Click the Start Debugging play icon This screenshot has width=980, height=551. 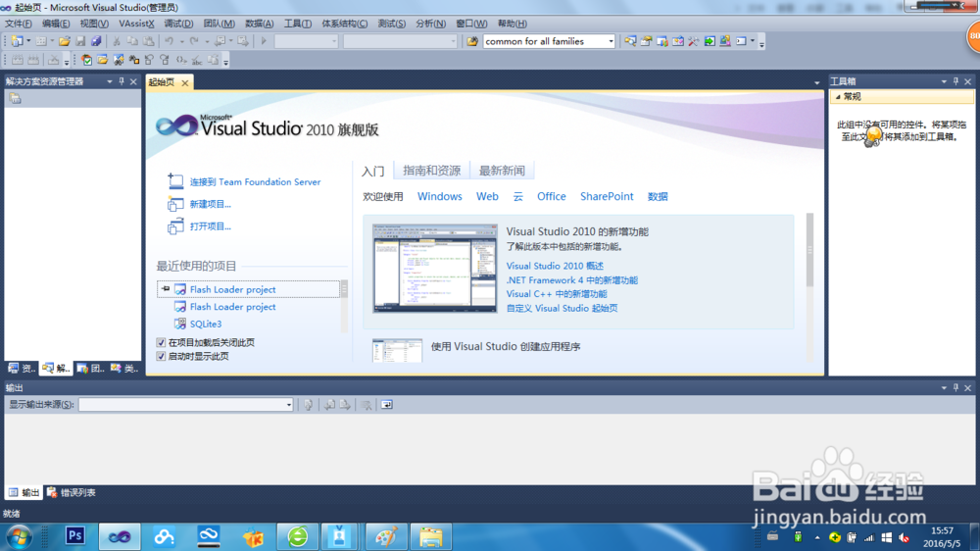264,41
